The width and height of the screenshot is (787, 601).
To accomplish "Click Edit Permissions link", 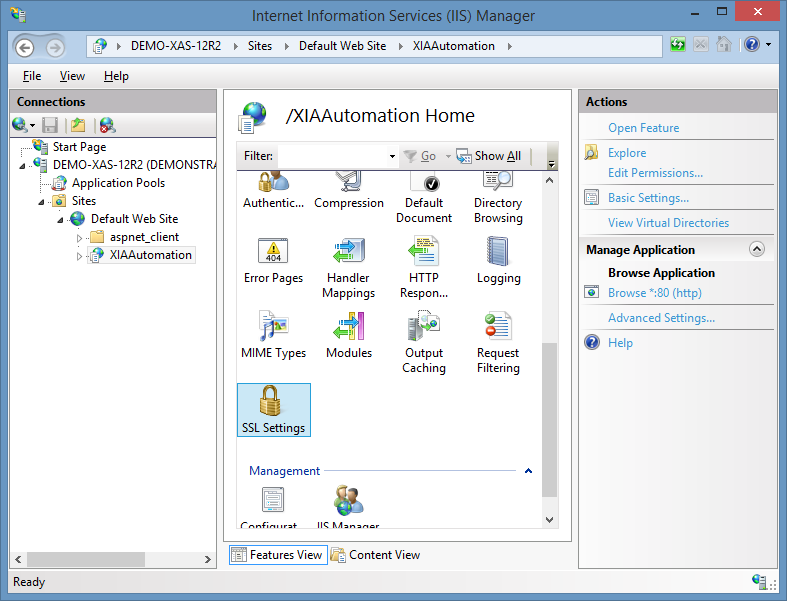I will (655, 173).
